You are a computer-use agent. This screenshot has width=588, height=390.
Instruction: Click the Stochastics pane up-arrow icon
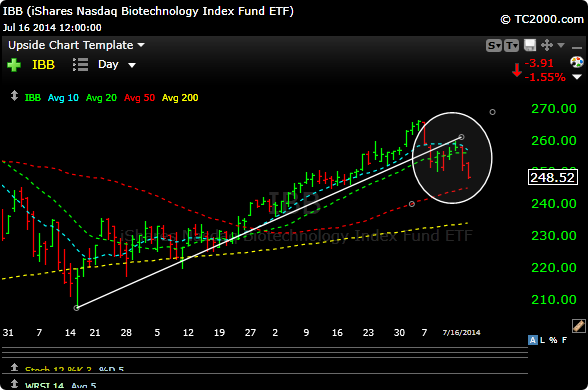[x=14, y=367]
